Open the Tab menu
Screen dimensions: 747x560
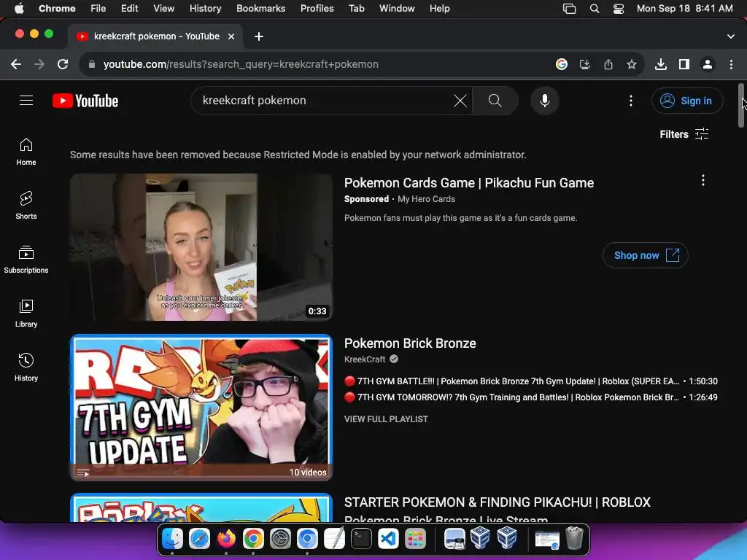(x=356, y=9)
